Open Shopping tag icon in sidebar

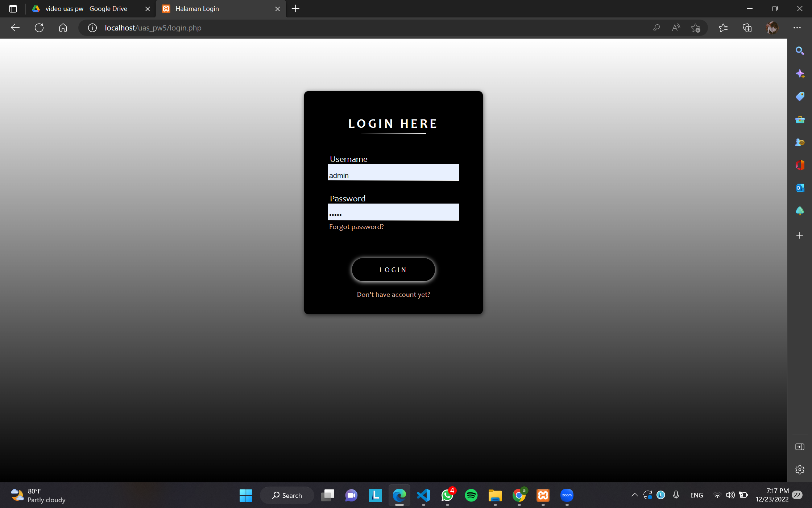(x=800, y=97)
